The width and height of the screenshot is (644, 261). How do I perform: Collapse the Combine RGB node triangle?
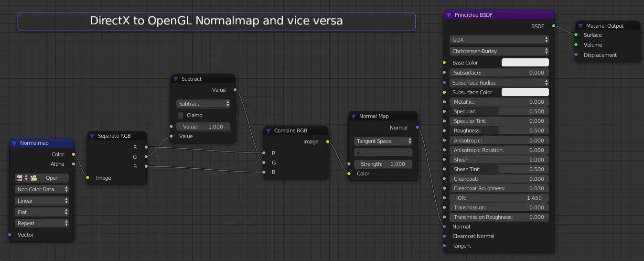(269, 130)
